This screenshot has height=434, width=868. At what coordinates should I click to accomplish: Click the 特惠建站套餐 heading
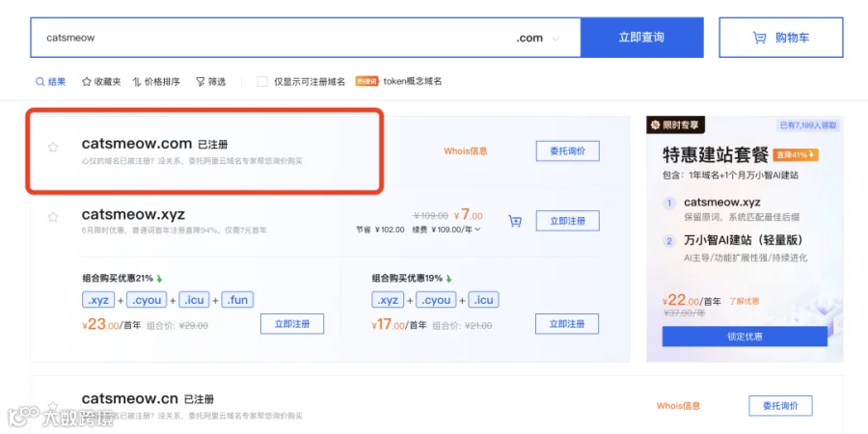click(716, 155)
